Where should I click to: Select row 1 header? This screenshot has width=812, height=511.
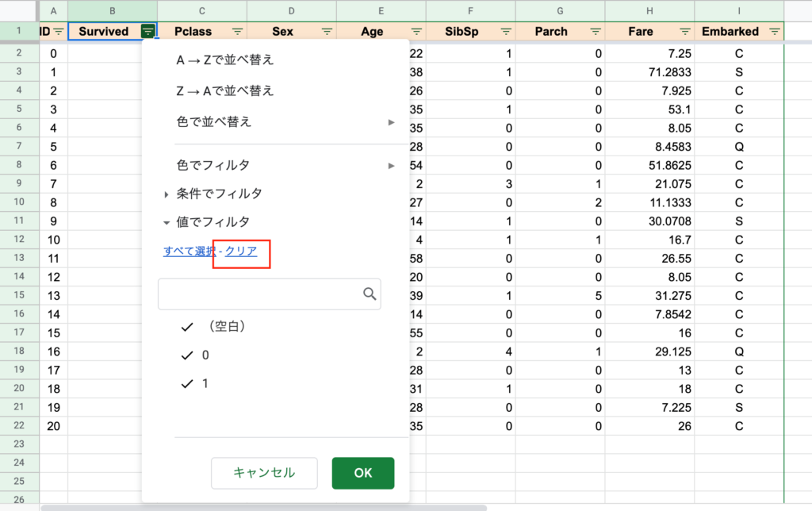pos(19,31)
